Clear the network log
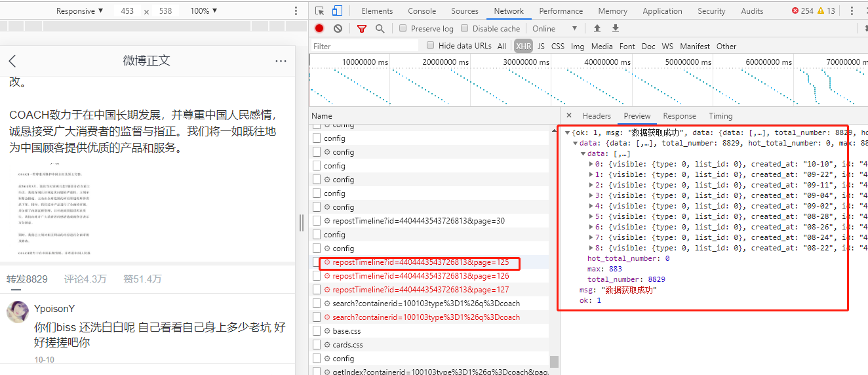Image resolution: width=868 pixels, height=375 pixels. (338, 28)
